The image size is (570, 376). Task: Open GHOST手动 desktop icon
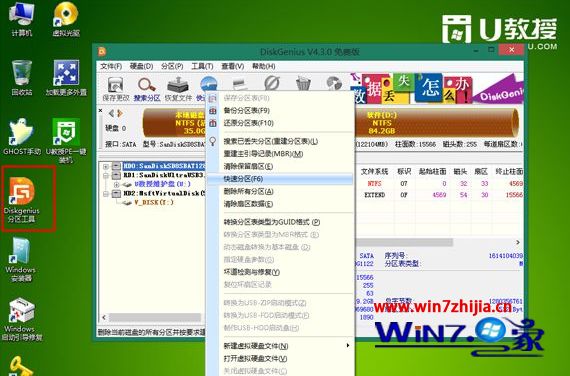[x=21, y=137]
